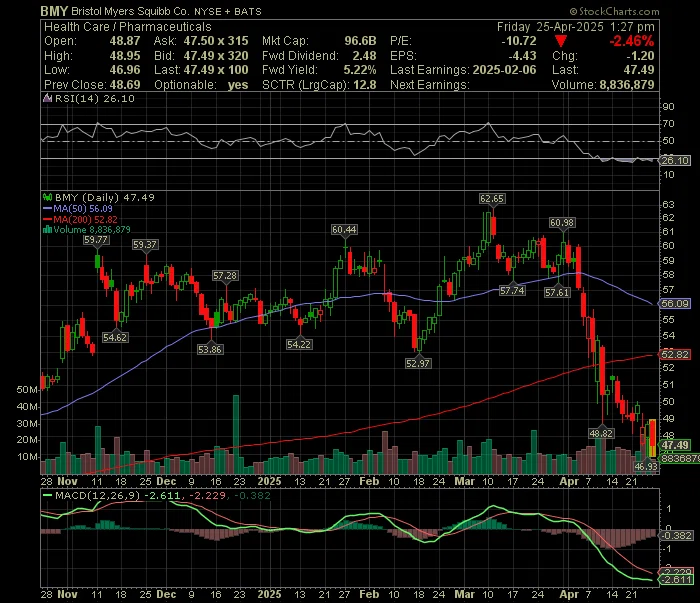Click the 60.98 high price marker
This screenshot has height=603, width=700.
coord(562,223)
